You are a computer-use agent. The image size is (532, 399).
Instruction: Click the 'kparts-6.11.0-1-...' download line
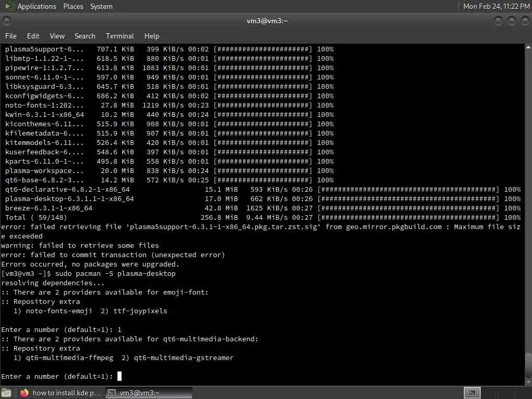[169, 162]
